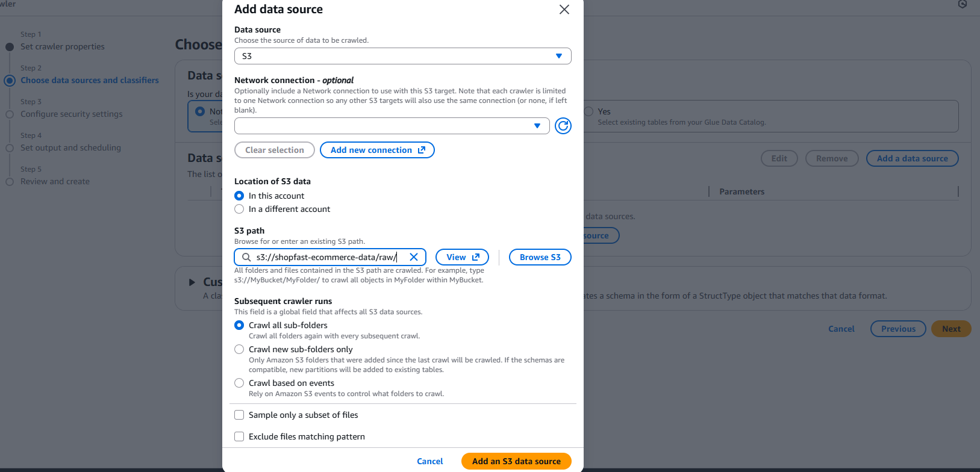
Task: Click Cancel link in dialog footer
Action: coord(429,461)
